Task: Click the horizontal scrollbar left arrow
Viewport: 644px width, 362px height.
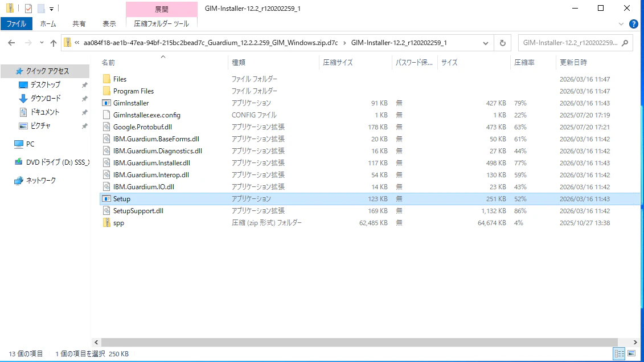Action: point(96,342)
